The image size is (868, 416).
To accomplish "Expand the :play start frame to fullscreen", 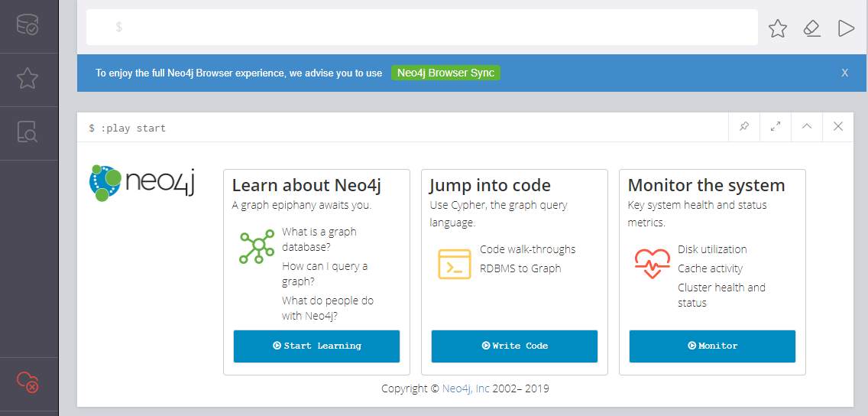I will coord(776,127).
